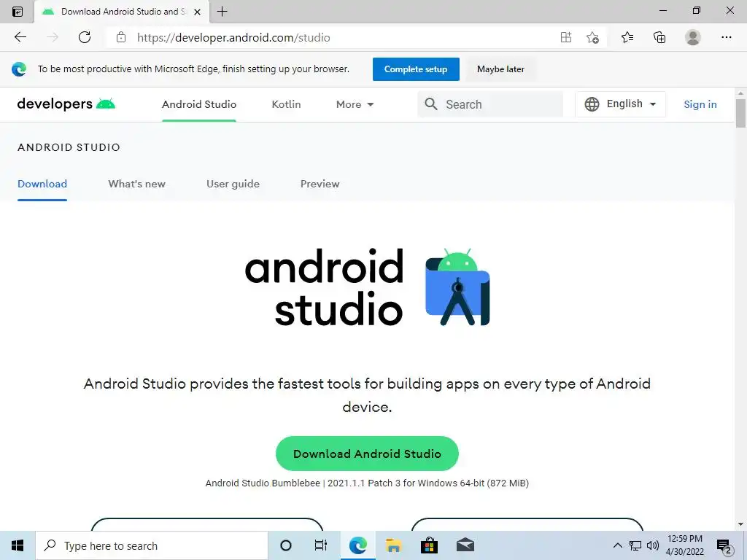Click the browser Back arrow

coord(20,37)
